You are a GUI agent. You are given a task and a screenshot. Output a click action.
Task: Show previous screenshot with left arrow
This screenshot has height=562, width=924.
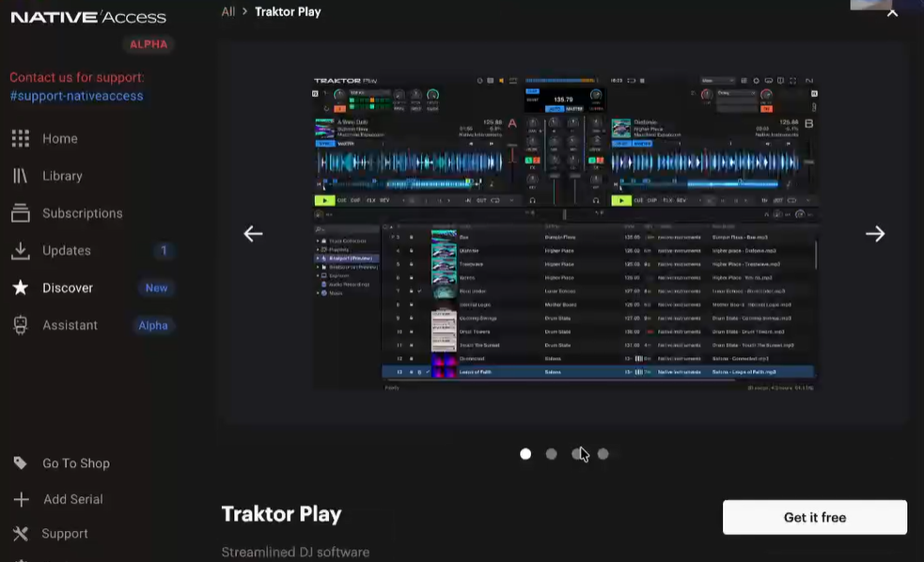[x=253, y=234]
